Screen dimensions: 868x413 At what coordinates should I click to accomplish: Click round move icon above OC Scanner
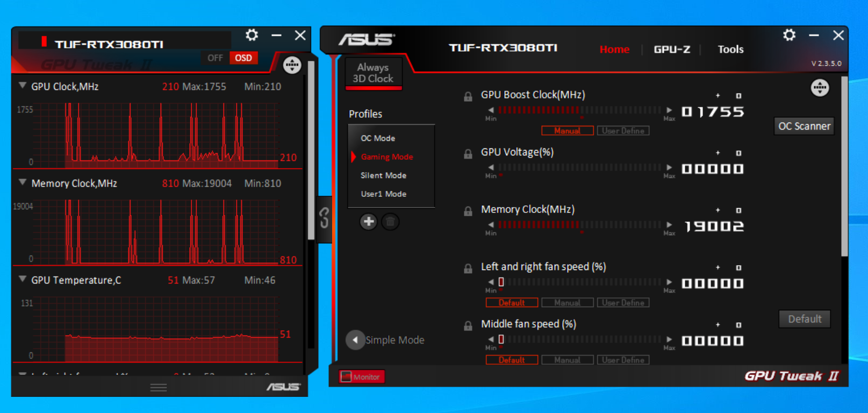pyautogui.click(x=820, y=88)
